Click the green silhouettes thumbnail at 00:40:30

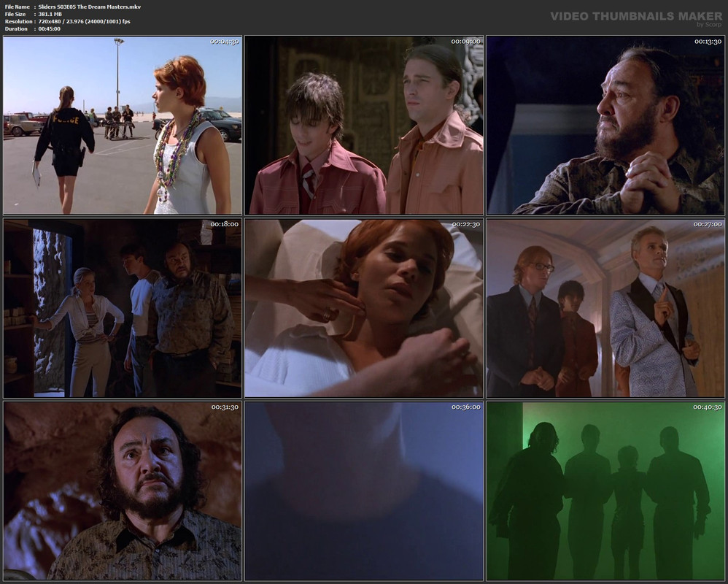click(605, 491)
